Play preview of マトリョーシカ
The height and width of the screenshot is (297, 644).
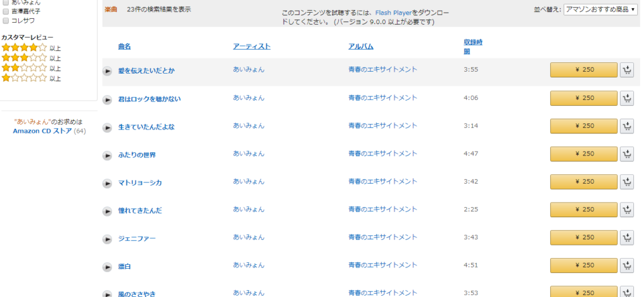click(x=107, y=183)
